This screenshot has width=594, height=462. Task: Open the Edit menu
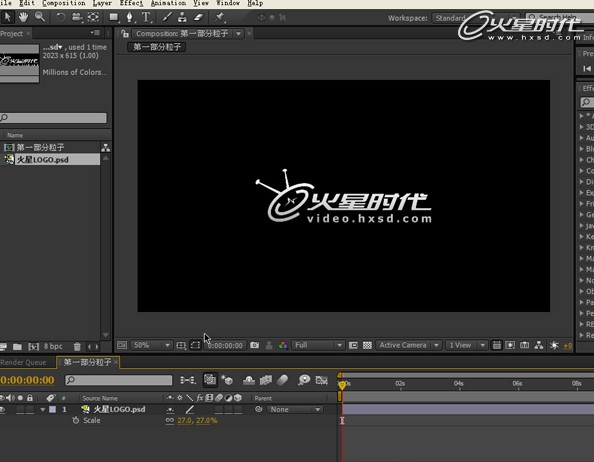(27, 3)
